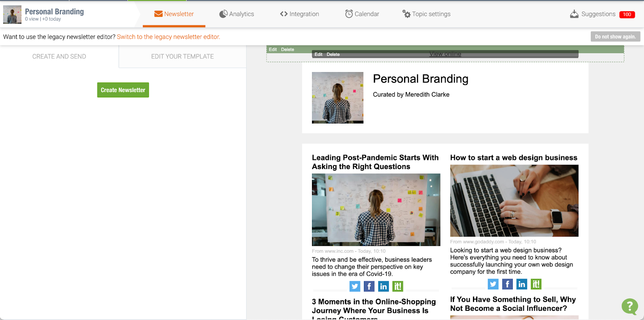Open 'If You Have Something to Sell' article
The height and width of the screenshot is (320, 644).
pos(513,304)
